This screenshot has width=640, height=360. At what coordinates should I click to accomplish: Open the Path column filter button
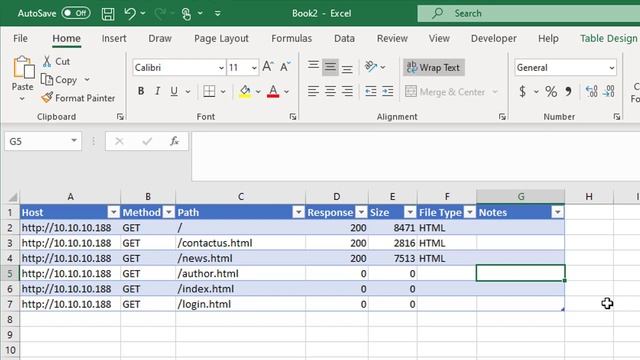coord(298,212)
